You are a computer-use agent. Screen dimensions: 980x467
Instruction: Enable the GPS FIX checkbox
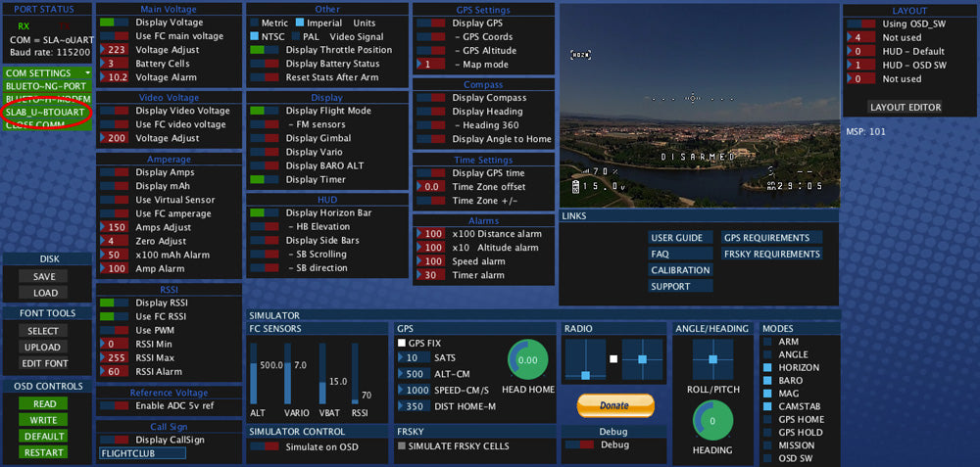click(402, 344)
